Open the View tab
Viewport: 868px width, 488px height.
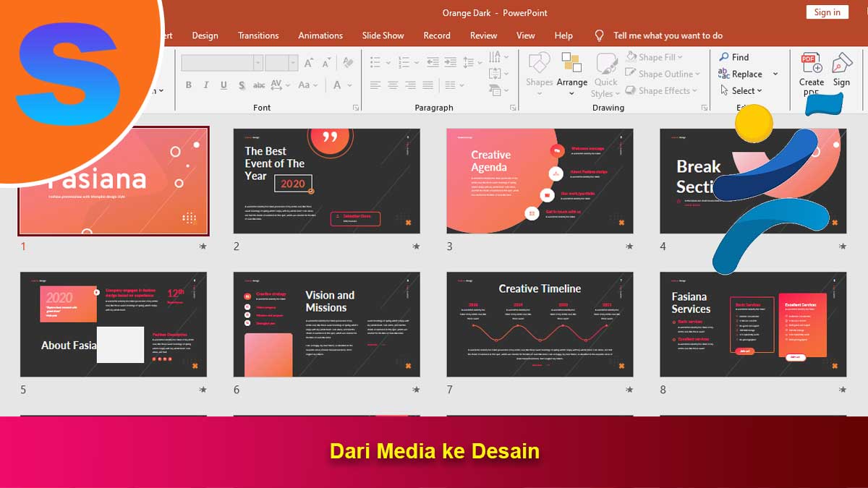tap(526, 35)
